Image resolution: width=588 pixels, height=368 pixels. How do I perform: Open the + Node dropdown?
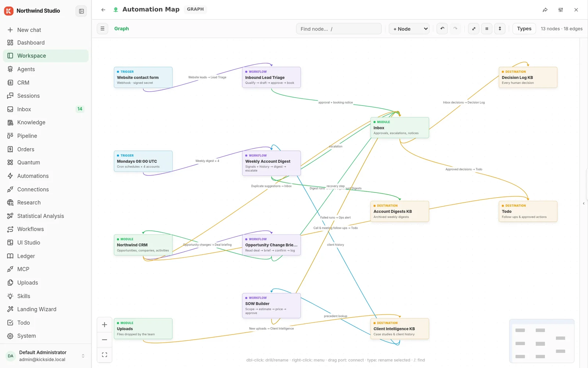[409, 29]
